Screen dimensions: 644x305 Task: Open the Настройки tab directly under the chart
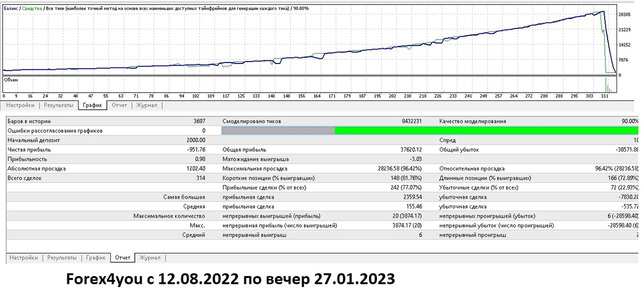(x=20, y=105)
